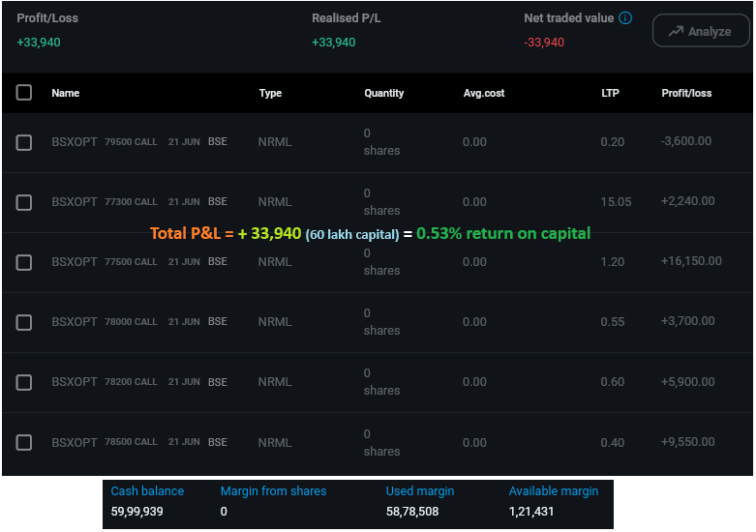Viewport: 756px width, 532px height.
Task: Toggle the select-all checkbox in header
Action: [23, 93]
